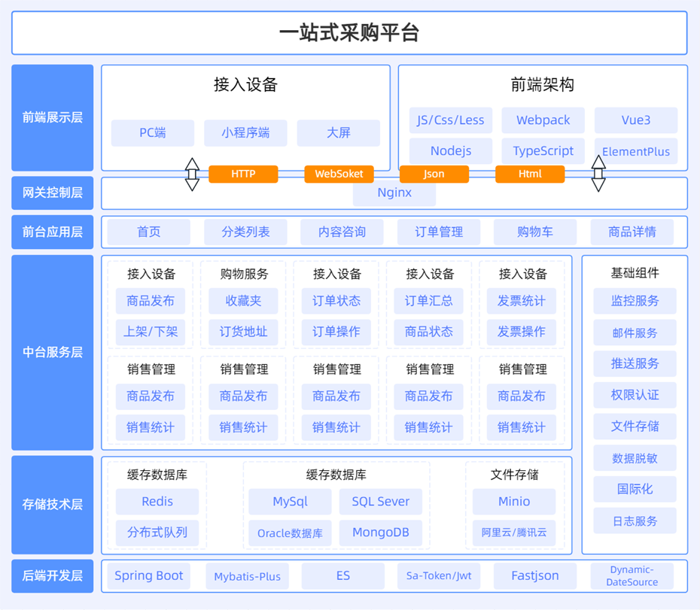Toggle the HTTP protocol tag

(x=244, y=174)
